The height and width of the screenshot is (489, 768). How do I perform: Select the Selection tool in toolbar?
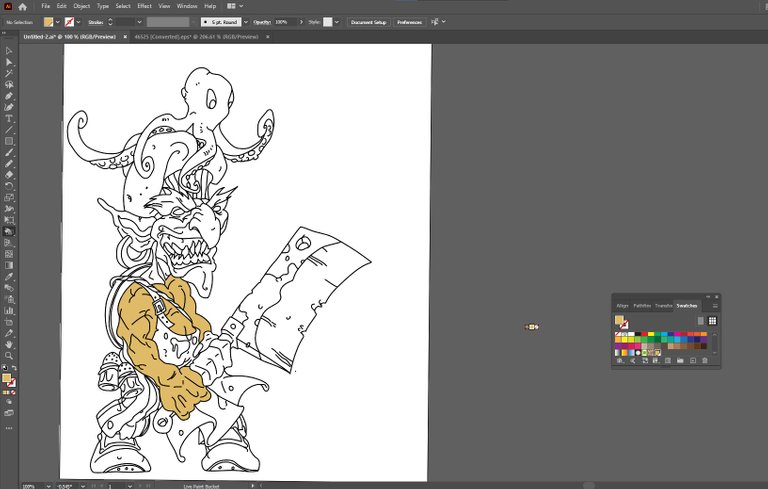9,51
